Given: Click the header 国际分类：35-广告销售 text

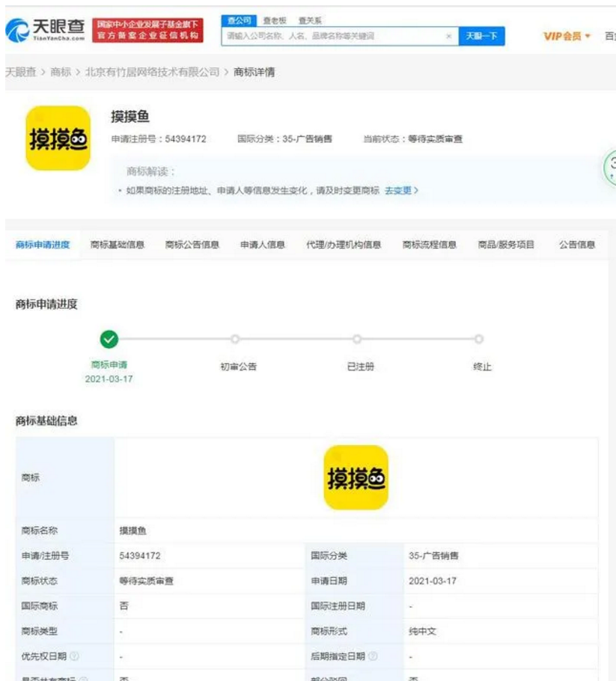Looking at the screenshot, I should coord(284,139).
